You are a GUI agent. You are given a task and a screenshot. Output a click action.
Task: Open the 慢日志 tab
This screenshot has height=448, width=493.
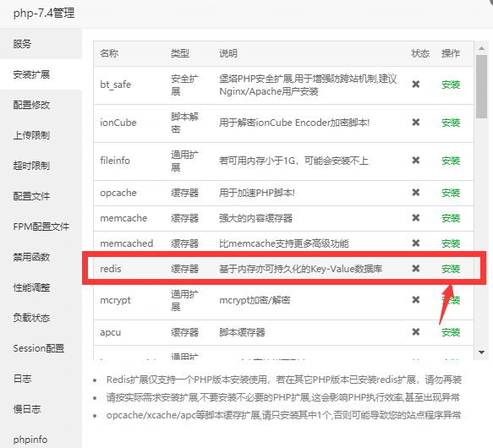41,409
